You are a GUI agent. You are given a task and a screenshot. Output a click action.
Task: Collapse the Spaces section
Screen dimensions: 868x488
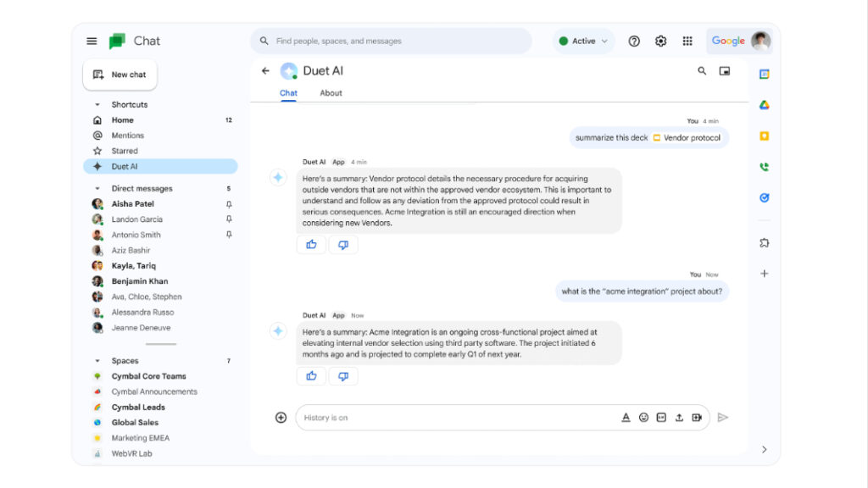click(97, 361)
